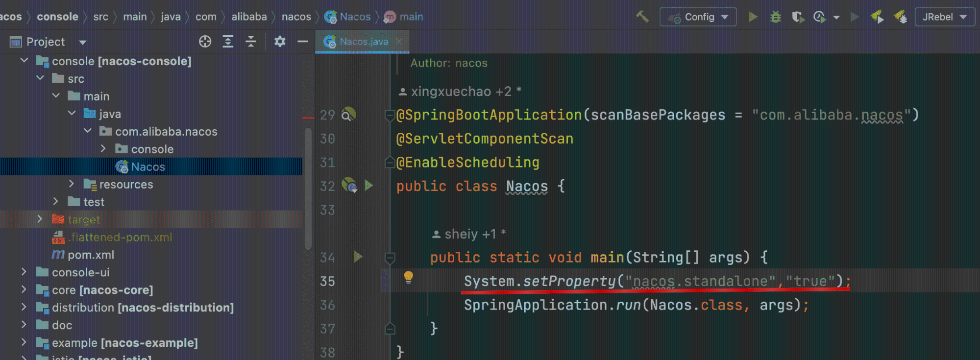Collapse the com.alibaba.nacos package
Screen dimensions: 980x360
coord(88,131)
